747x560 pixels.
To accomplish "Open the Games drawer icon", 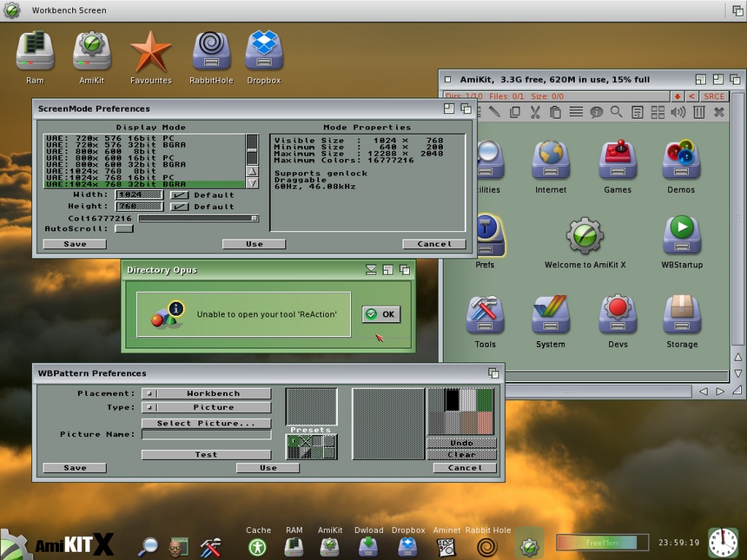I will point(618,161).
